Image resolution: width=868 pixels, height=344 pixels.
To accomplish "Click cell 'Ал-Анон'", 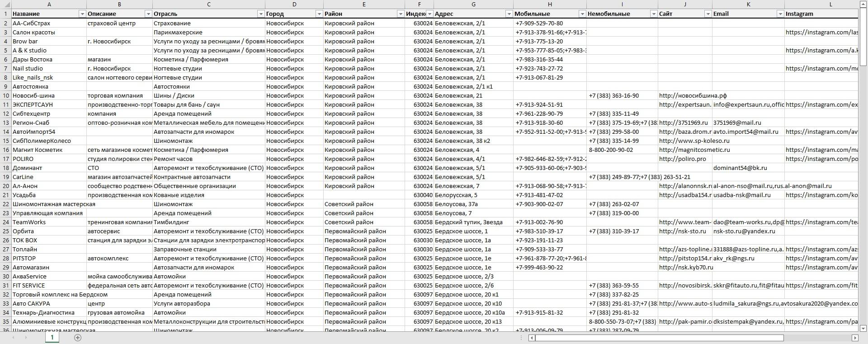I will [x=49, y=186].
